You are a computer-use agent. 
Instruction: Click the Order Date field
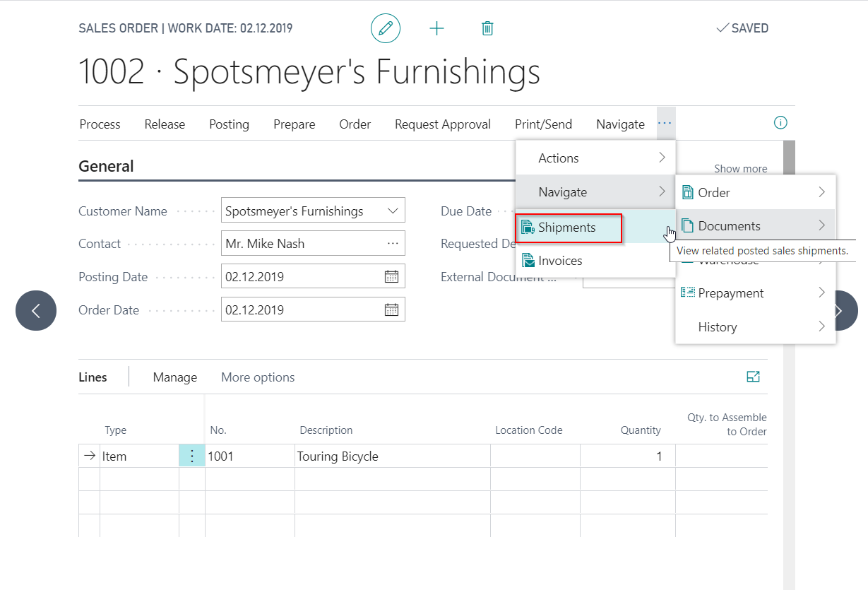tap(313, 310)
